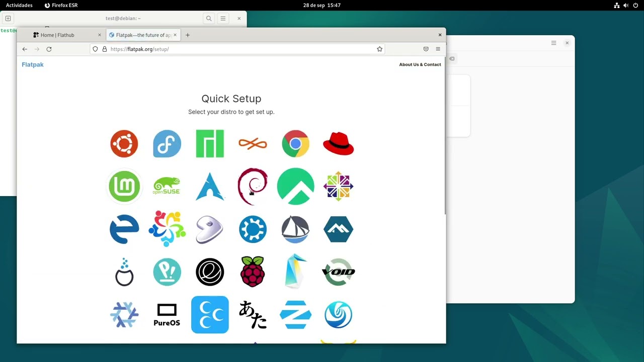This screenshot has width=644, height=362.
Task: Select the Gentoo logo
Action: click(x=210, y=229)
